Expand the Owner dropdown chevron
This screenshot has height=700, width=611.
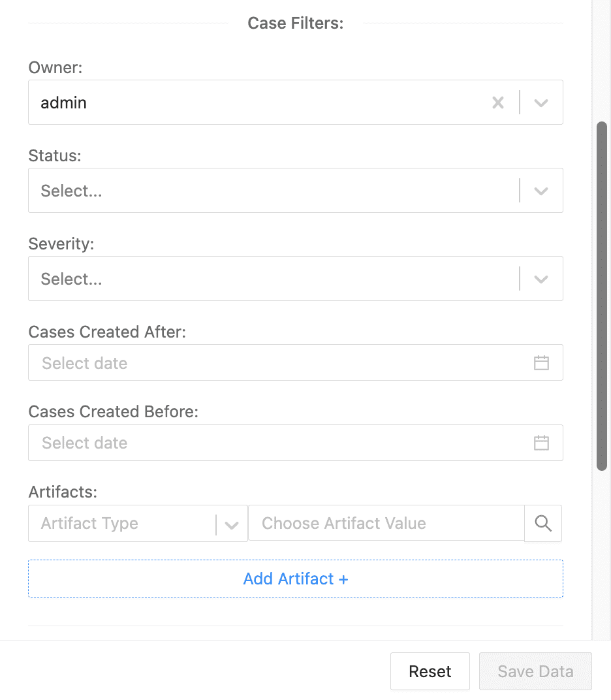(540, 102)
